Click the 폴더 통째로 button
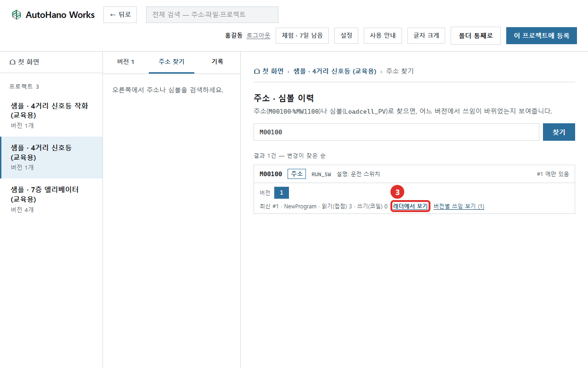 click(475, 35)
